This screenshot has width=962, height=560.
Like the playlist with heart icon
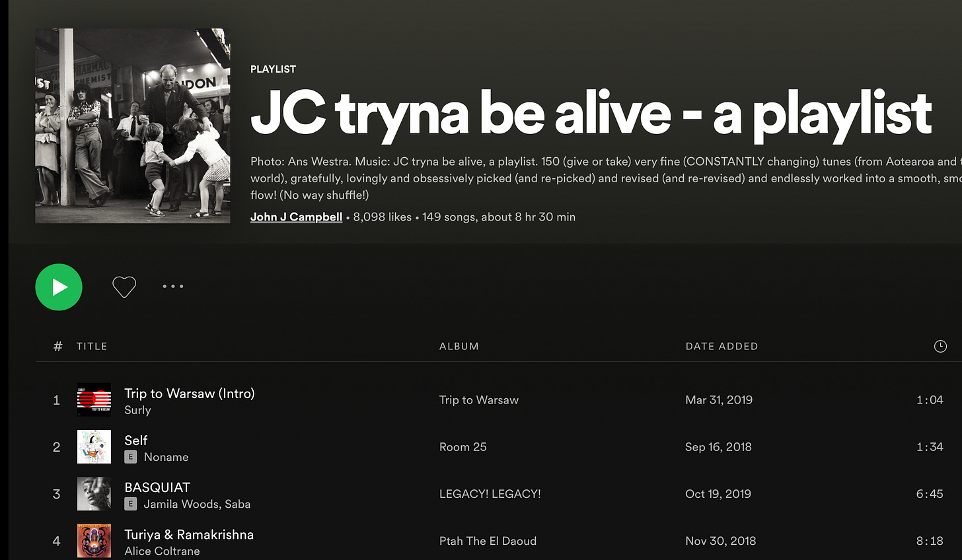pos(124,287)
